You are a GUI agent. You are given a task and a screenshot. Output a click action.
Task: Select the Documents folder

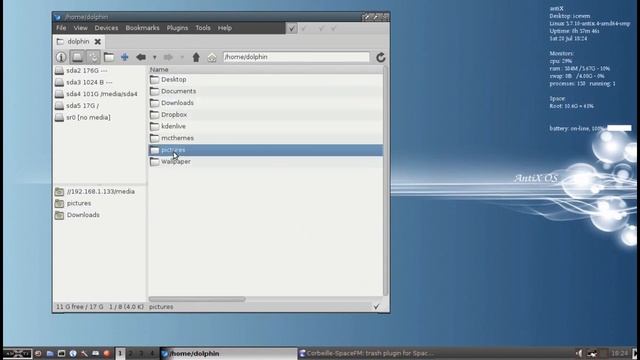point(265,91)
